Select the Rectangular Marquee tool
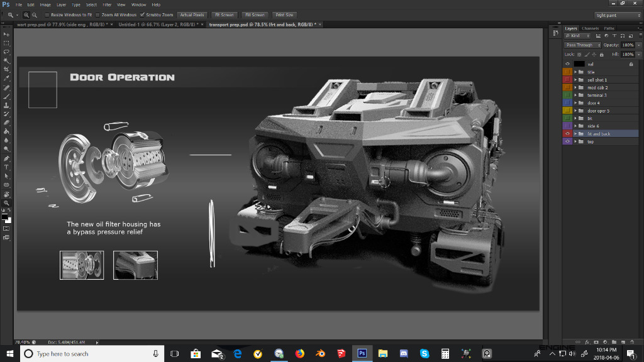 tap(6, 43)
